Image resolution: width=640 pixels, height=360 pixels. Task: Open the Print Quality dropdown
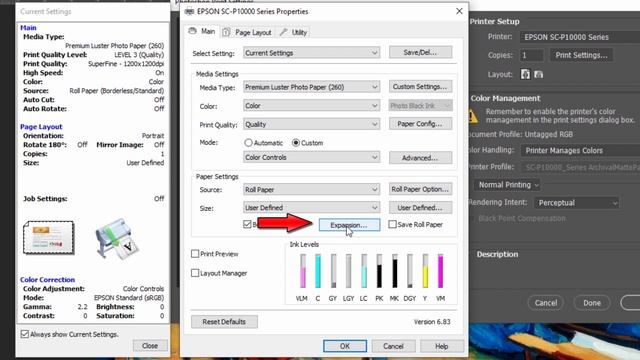[311, 124]
